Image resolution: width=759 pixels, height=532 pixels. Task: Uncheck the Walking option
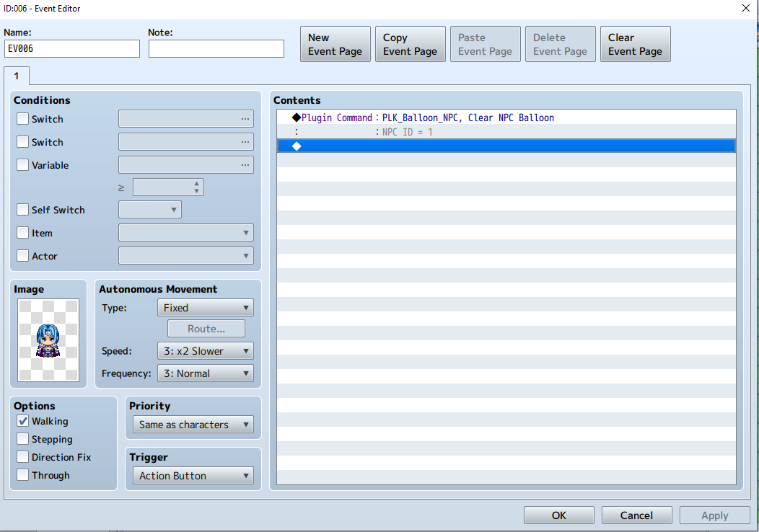[23, 421]
